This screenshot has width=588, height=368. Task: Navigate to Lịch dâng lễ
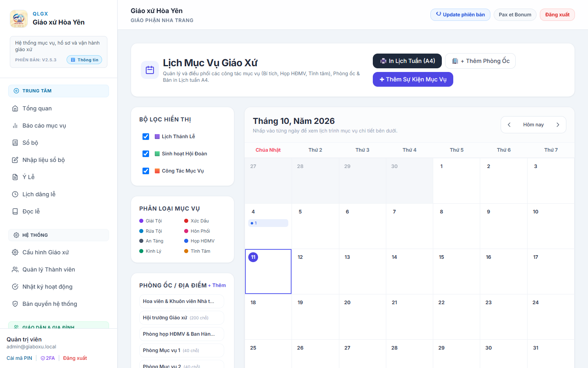(58, 194)
